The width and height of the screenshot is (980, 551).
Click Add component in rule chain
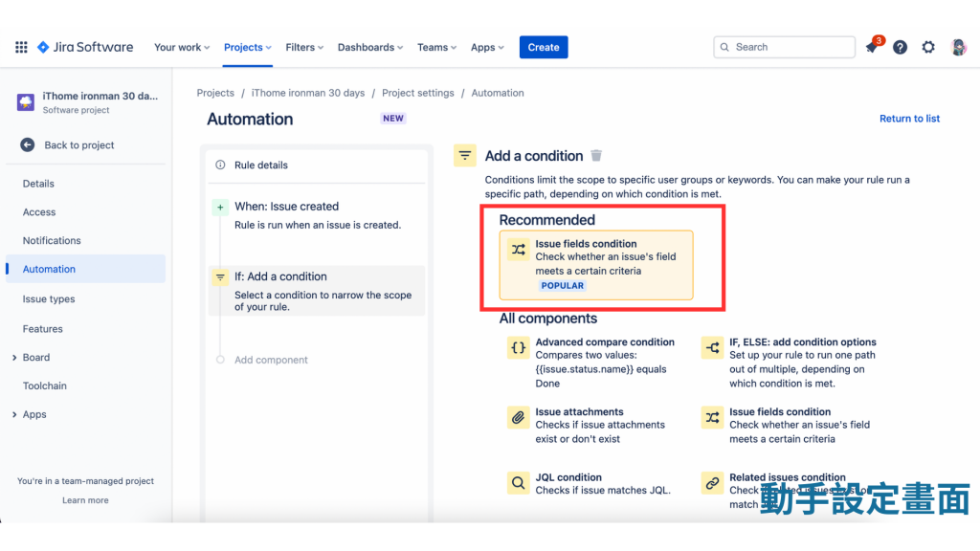point(271,360)
